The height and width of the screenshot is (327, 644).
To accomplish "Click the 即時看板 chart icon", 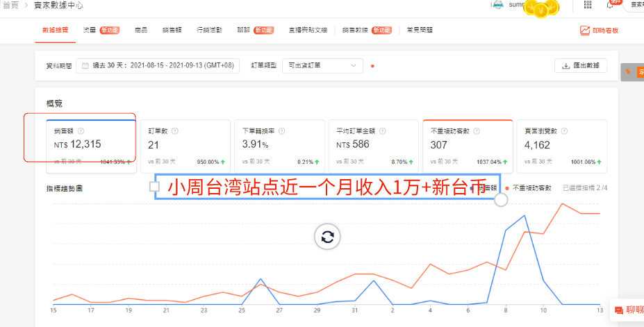I will tap(585, 31).
